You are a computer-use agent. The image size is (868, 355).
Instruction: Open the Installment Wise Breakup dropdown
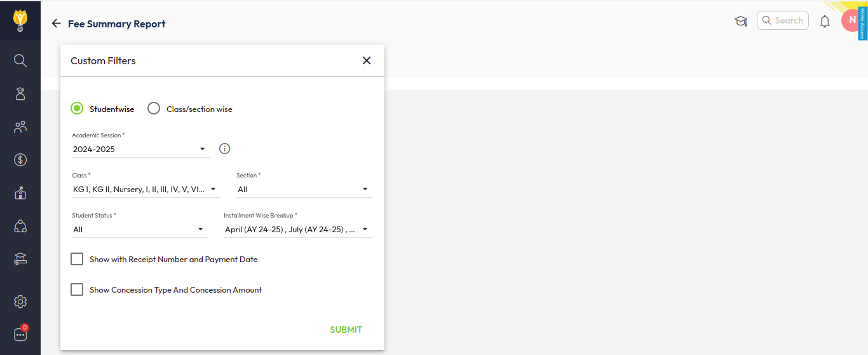[x=297, y=230]
